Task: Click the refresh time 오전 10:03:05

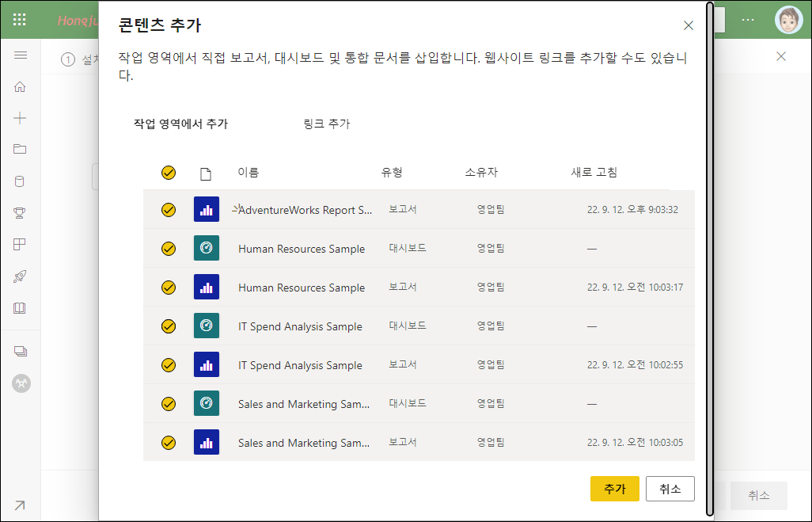Action: 635,443
